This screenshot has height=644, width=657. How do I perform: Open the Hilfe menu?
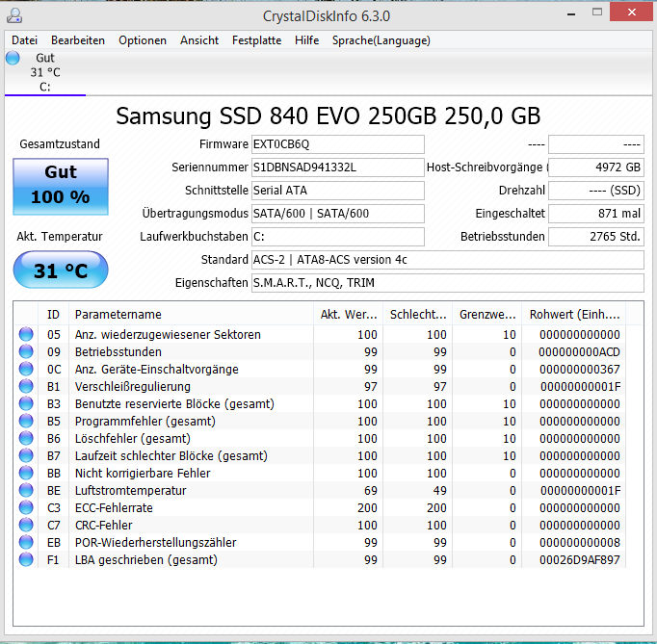coord(306,40)
